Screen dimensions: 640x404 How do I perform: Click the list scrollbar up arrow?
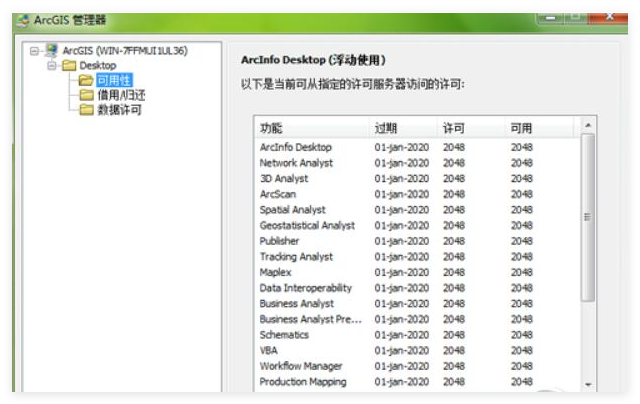tap(588, 125)
